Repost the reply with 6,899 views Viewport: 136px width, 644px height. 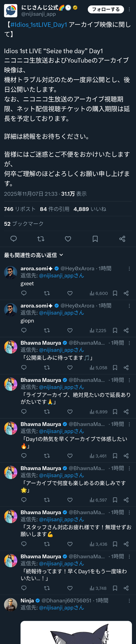click(47, 412)
